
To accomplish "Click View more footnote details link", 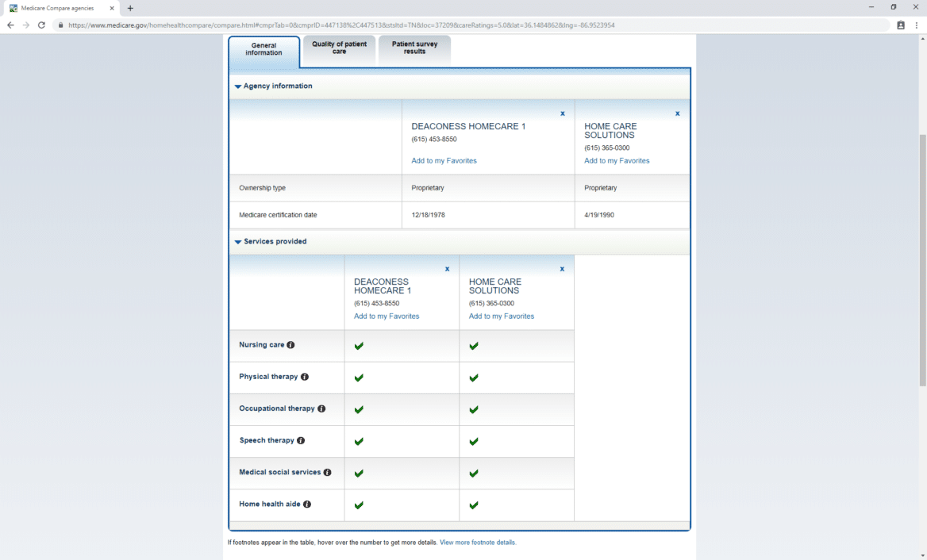I will point(478,543).
